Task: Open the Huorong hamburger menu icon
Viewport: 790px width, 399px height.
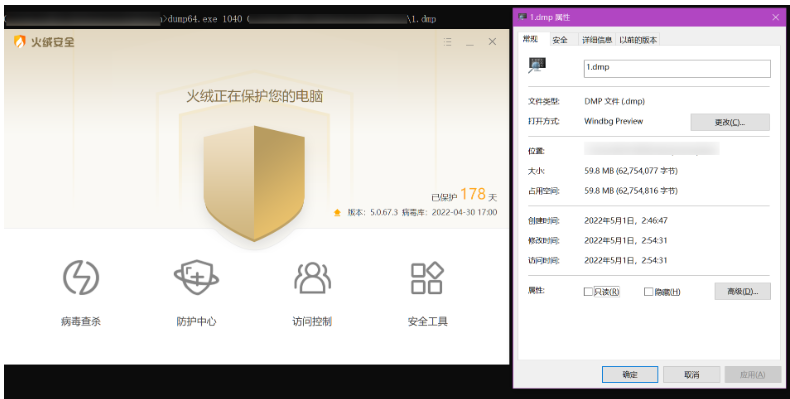Action: tap(447, 42)
